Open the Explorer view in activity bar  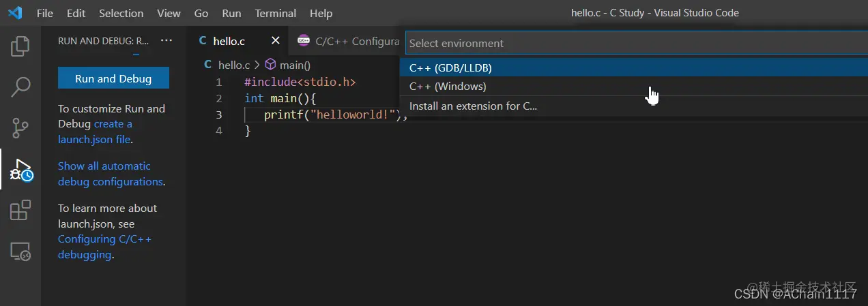[20, 46]
